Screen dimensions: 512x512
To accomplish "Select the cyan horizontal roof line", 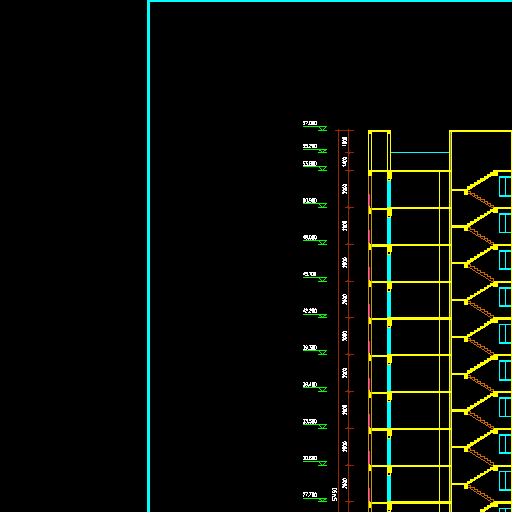I will coord(420,152).
